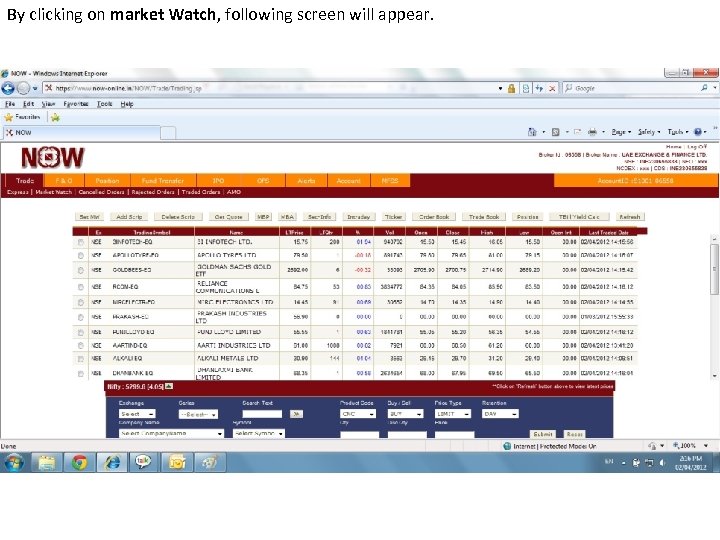
Task: Open the Buy / Sell dropdown
Action: (405, 414)
